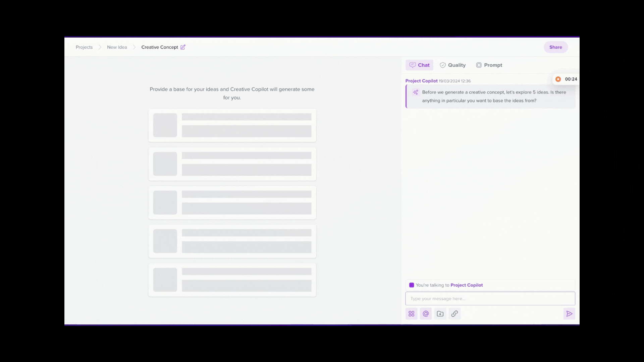Attach a link using the link icon
Viewport: 644px width, 362px height.
point(454,313)
